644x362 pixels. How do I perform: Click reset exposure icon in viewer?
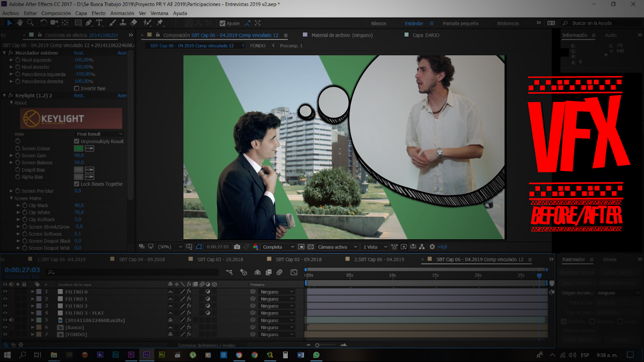[432, 247]
